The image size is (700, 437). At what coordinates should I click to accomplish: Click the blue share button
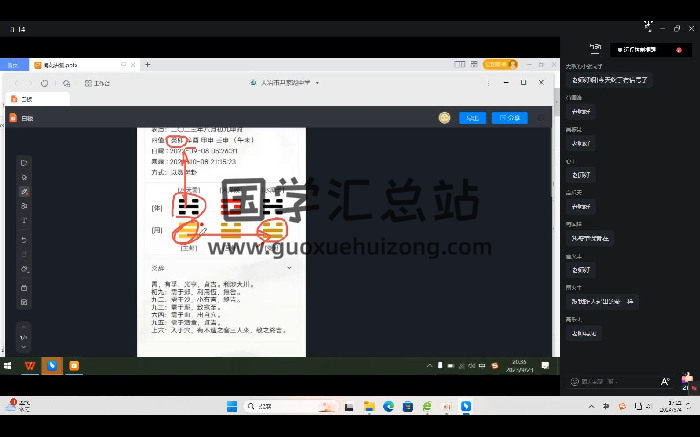pyautogui.click(x=510, y=118)
